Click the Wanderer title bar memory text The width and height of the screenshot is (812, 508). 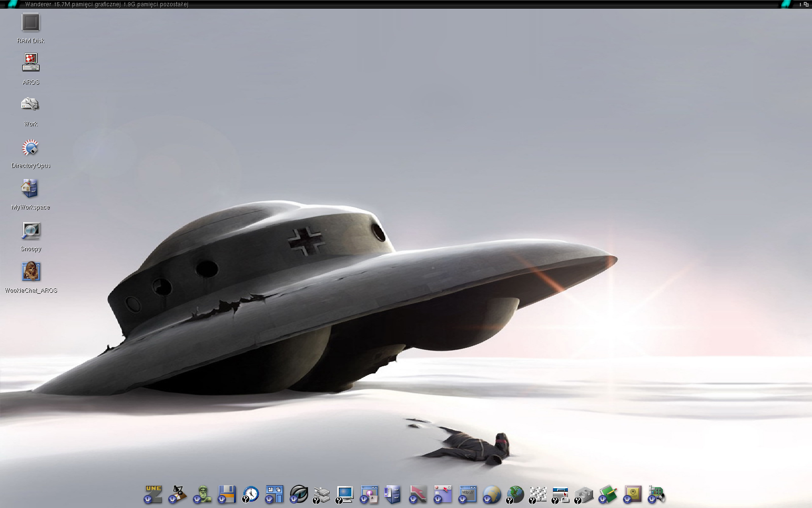107,4
